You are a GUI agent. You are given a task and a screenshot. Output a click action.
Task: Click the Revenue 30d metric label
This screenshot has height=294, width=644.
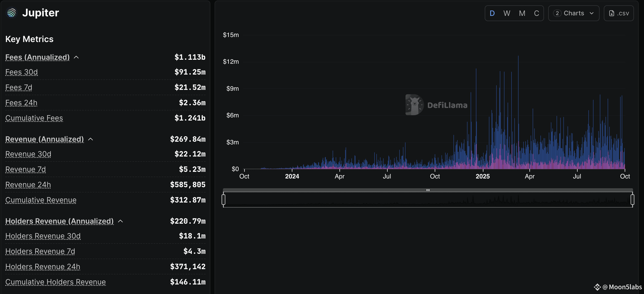28,154
